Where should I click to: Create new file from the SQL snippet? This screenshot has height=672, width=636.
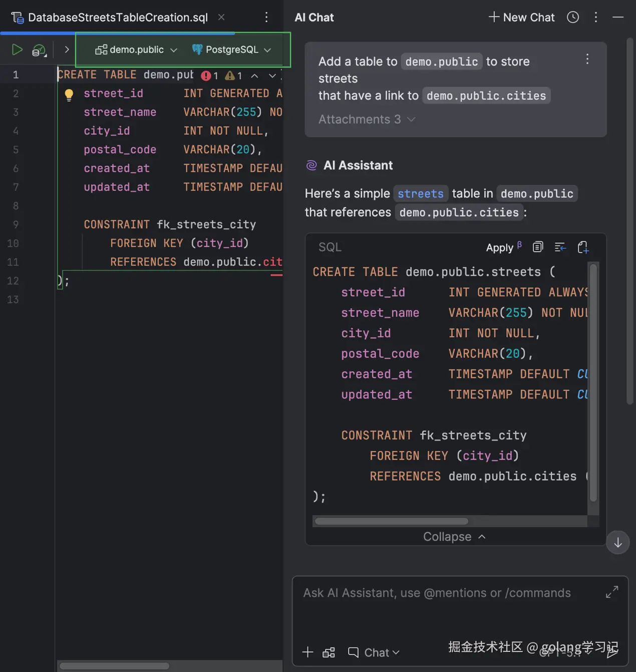click(x=583, y=247)
